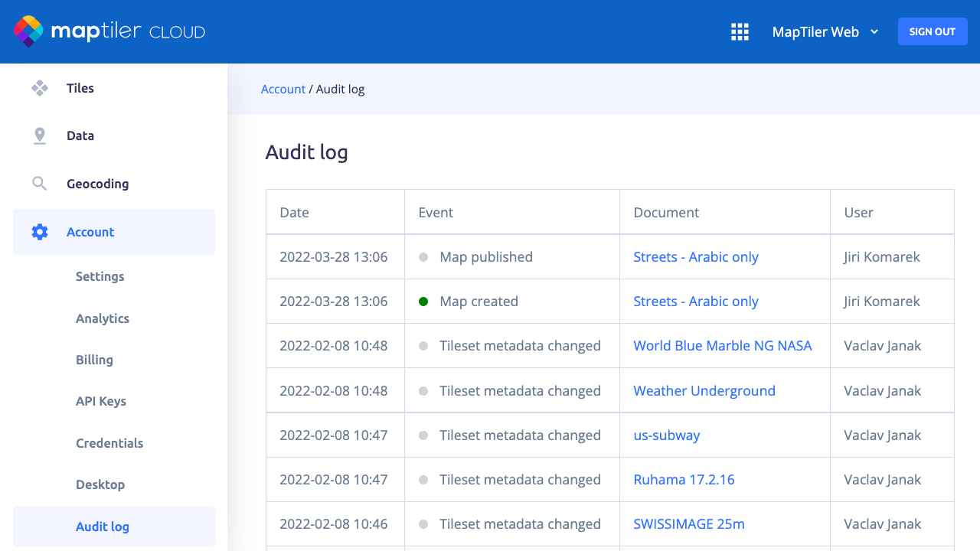Open the Weather Underground tileset link
980x551 pixels.
(x=704, y=390)
